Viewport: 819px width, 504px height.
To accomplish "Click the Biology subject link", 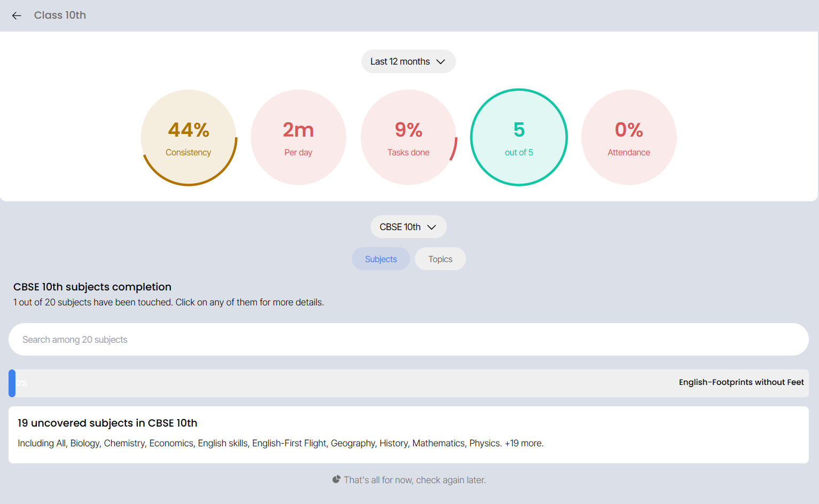I will click(x=84, y=443).
